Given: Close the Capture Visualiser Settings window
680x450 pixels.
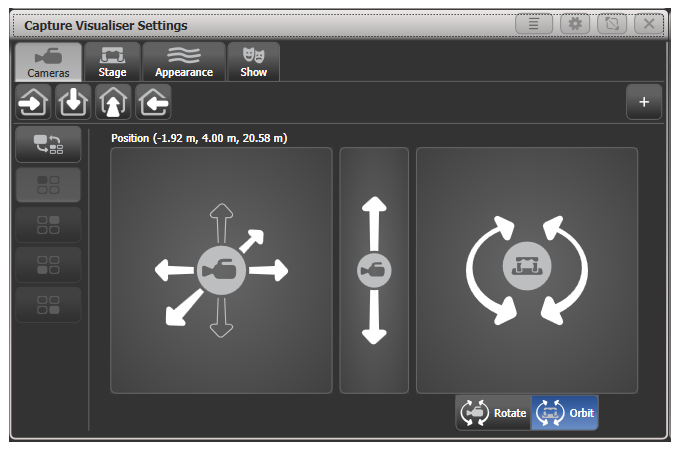Looking at the screenshot, I should tap(649, 23).
